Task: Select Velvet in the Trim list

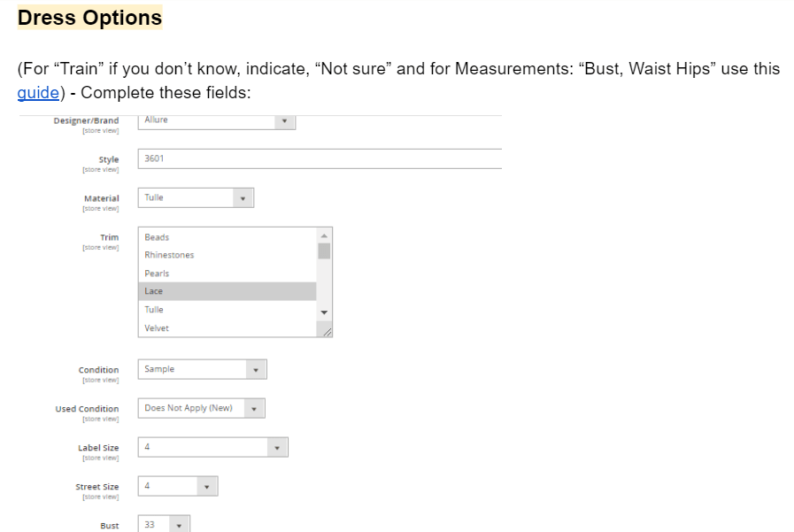Action: (227, 328)
